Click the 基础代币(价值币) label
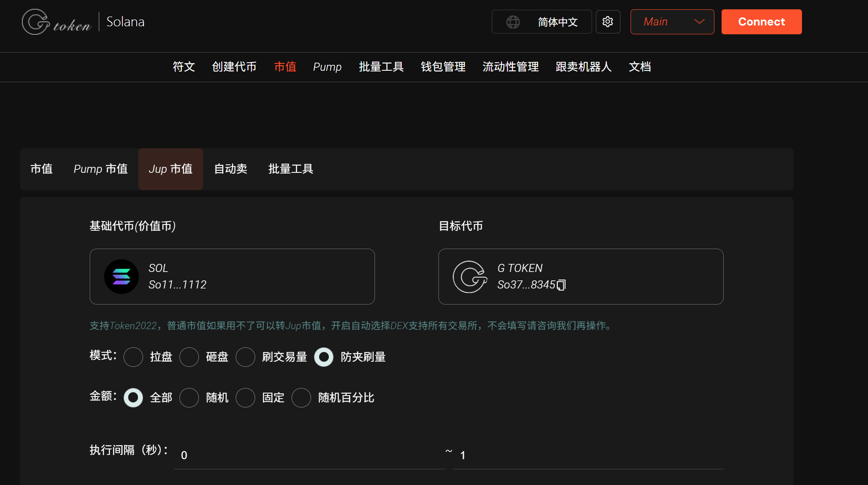868x485 pixels. [132, 226]
